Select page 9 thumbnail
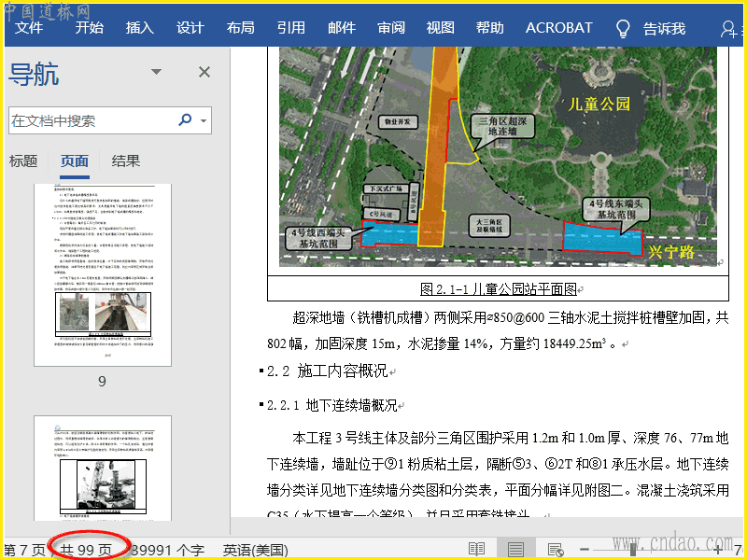747x560 pixels. tap(102, 273)
